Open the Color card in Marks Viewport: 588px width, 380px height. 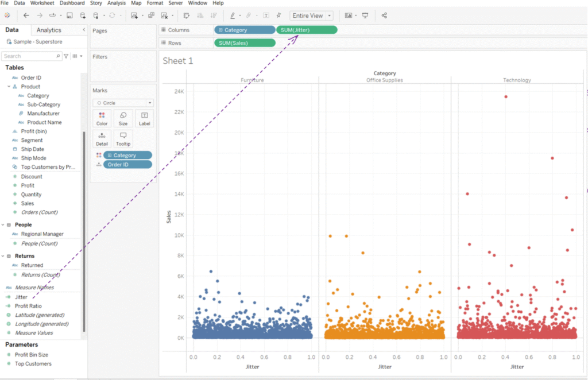coord(102,118)
